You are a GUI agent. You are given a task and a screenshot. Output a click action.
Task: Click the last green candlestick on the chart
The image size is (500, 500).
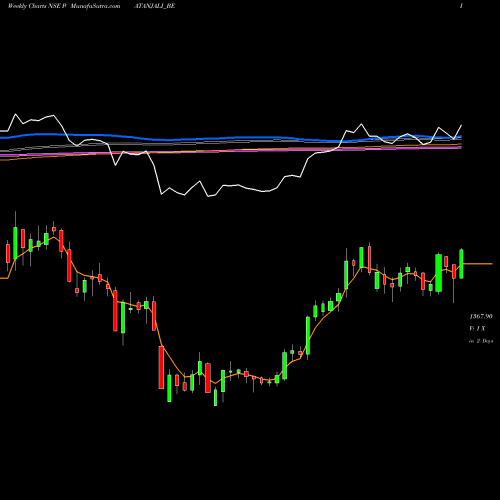461,264
